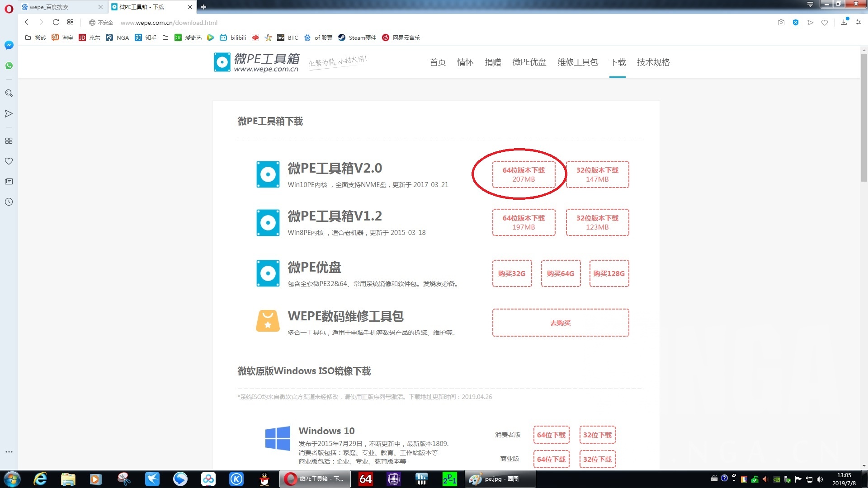Open Messenger from the Opera sidebar
868x488 pixels.
coord(9,45)
